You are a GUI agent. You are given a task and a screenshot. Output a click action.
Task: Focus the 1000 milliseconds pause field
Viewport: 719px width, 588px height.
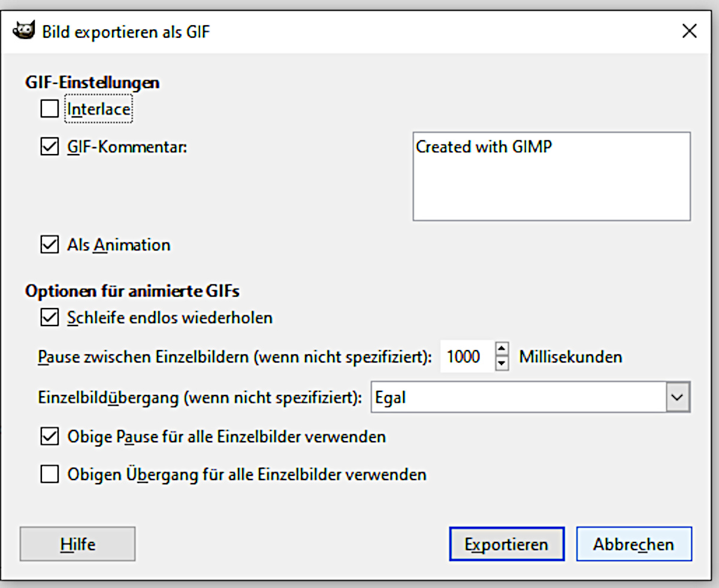pyautogui.click(x=466, y=357)
